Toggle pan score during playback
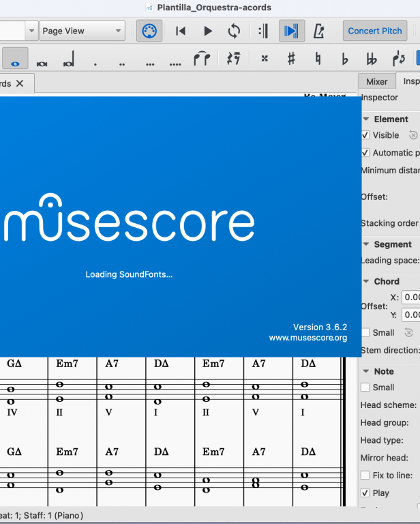The width and height of the screenshot is (420, 524). click(291, 31)
